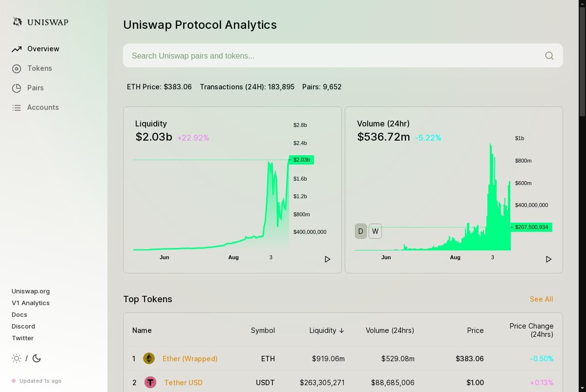The width and height of the screenshot is (586, 392).
Task: Play the Volume chart animation
Action: 548,259
